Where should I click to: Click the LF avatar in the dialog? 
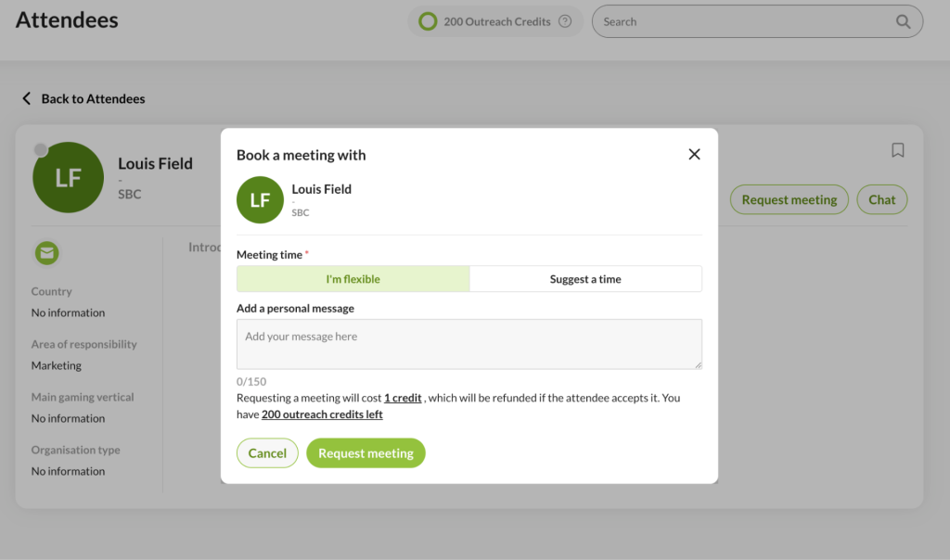260,199
